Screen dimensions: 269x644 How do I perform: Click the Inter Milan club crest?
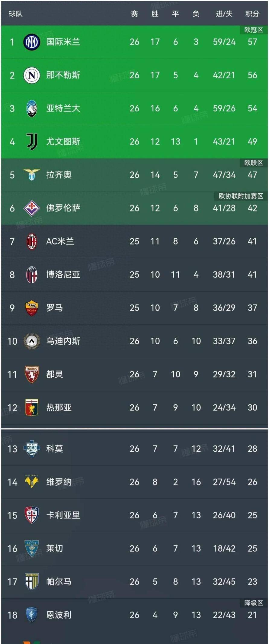click(x=32, y=42)
